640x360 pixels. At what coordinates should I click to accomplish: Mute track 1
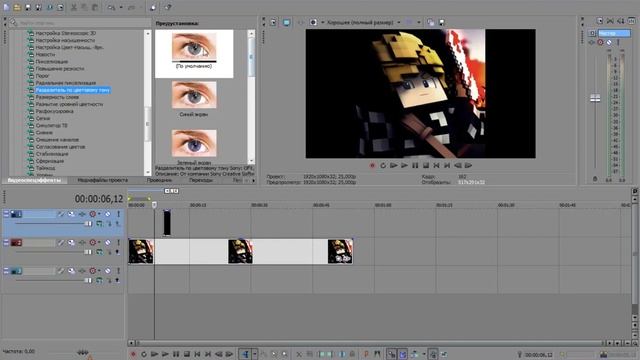[108, 214]
